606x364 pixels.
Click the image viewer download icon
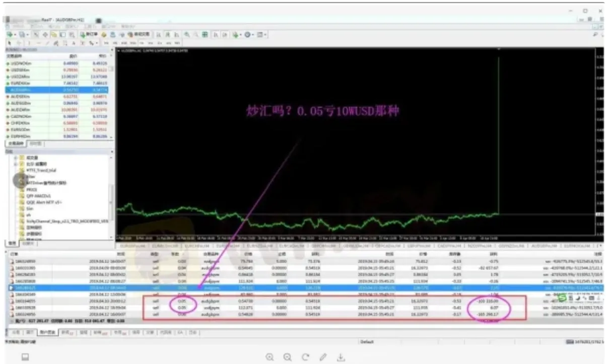tap(341, 357)
